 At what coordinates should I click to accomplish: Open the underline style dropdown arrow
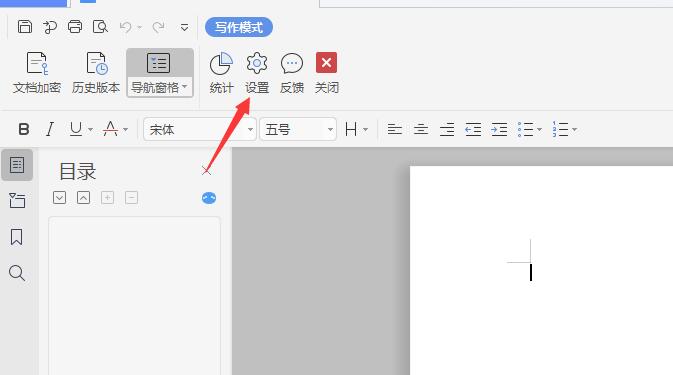pos(90,130)
